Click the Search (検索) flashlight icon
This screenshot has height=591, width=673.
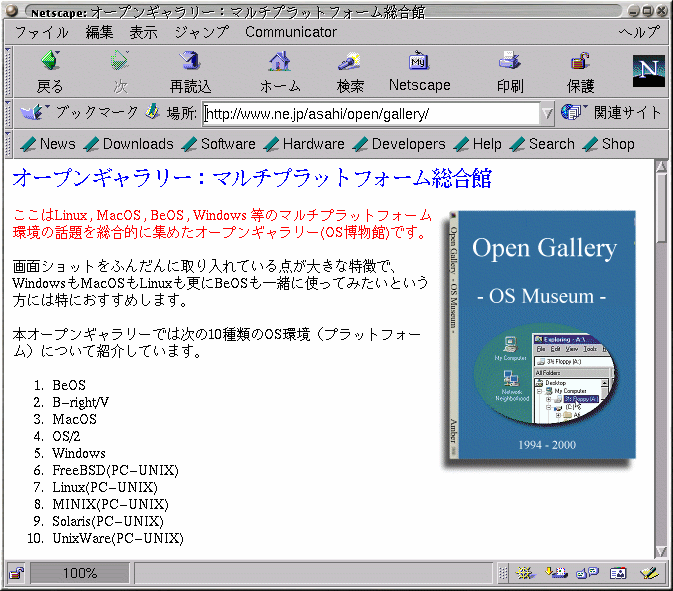(x=349, y=61)
